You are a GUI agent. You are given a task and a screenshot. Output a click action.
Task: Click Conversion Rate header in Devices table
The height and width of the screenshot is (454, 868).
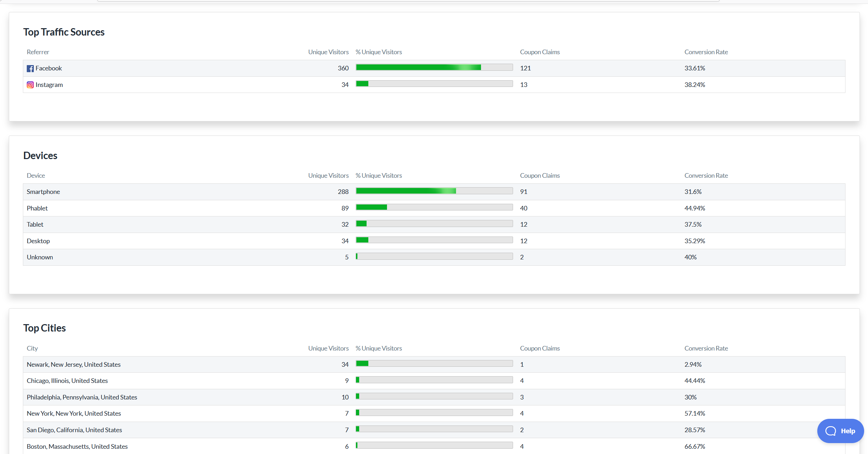[x=706, y=176]
